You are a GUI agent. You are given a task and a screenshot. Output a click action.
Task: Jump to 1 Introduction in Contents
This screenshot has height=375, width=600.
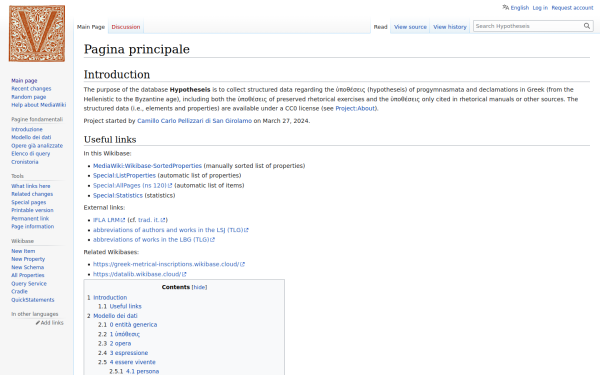pyautogui.click(x=107, y=297)
